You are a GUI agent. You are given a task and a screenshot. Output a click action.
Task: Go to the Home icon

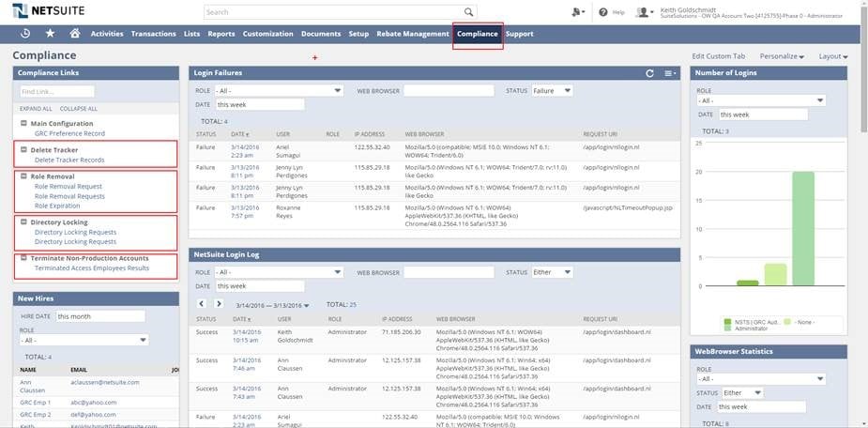point(75,33)
